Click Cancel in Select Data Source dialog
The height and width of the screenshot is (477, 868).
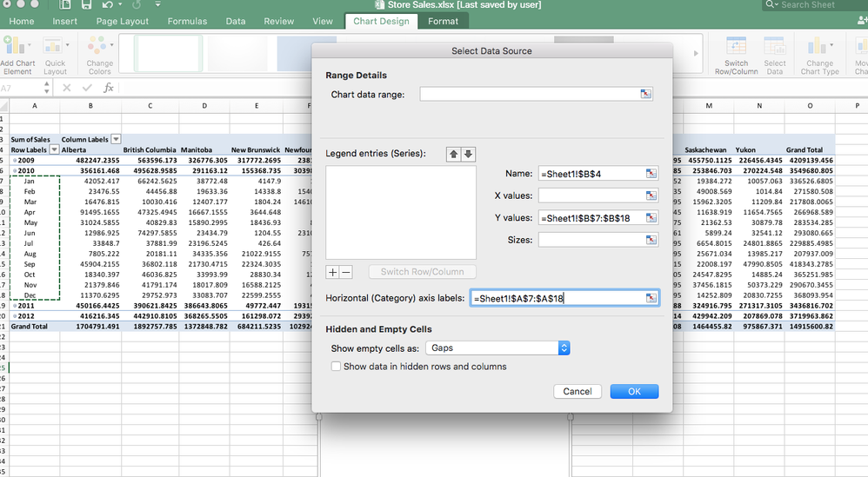point(578,391)
